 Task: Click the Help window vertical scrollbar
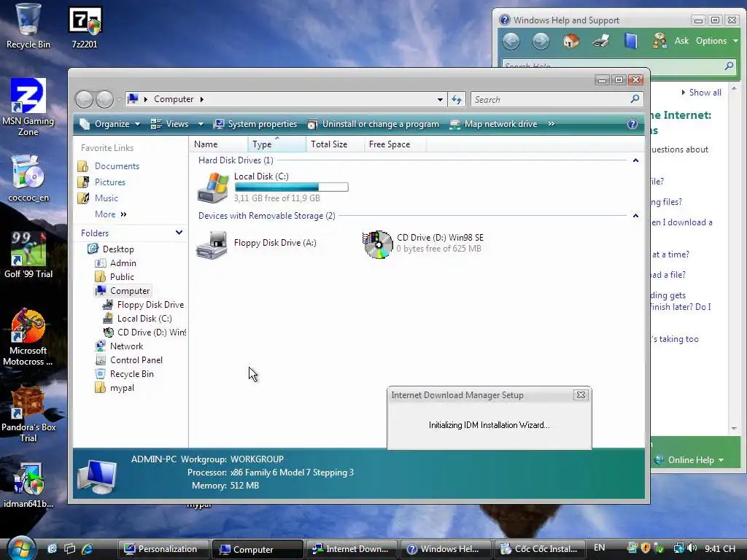734,257
